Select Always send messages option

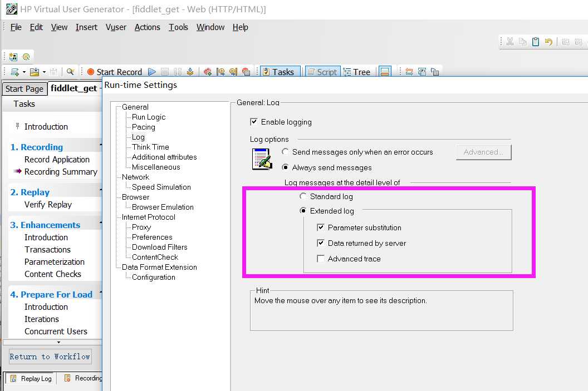[x=286, y=167]
